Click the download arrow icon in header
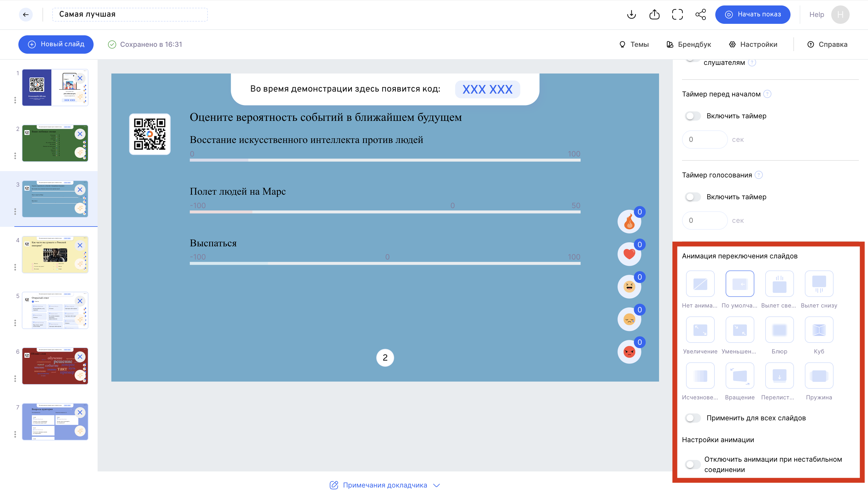868x499 pixels. pos(631,14)
